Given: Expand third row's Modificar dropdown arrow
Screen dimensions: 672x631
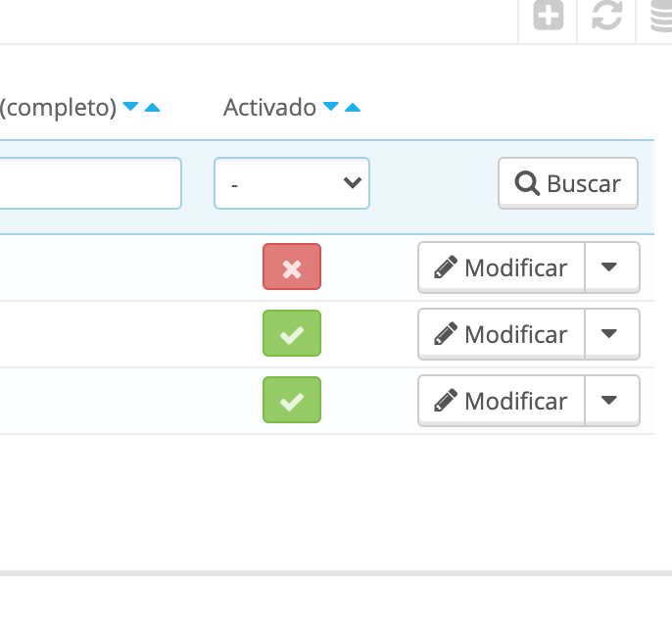Looking at the screenshot, I should pos(611,401).
